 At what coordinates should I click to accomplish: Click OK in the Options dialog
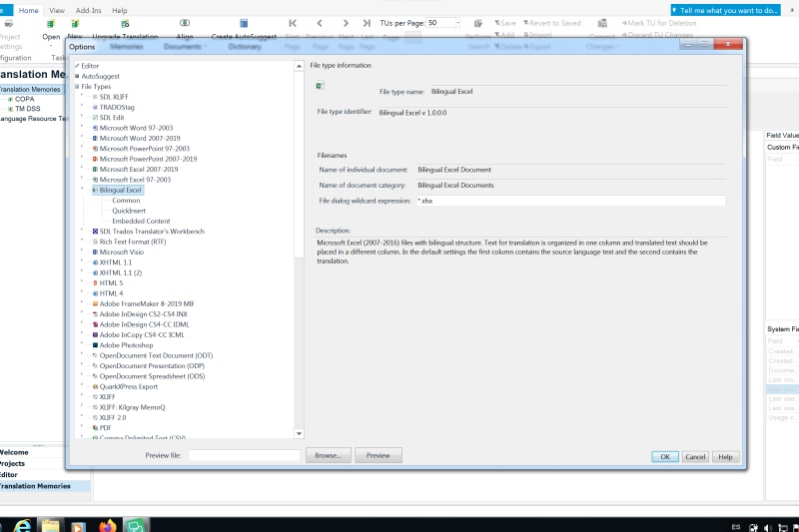coord(665,457)
